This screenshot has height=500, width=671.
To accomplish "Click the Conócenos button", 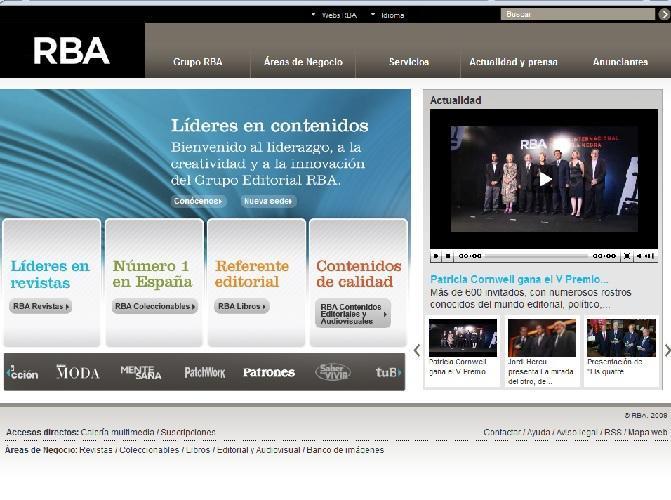I will click(x=199, y=201).
